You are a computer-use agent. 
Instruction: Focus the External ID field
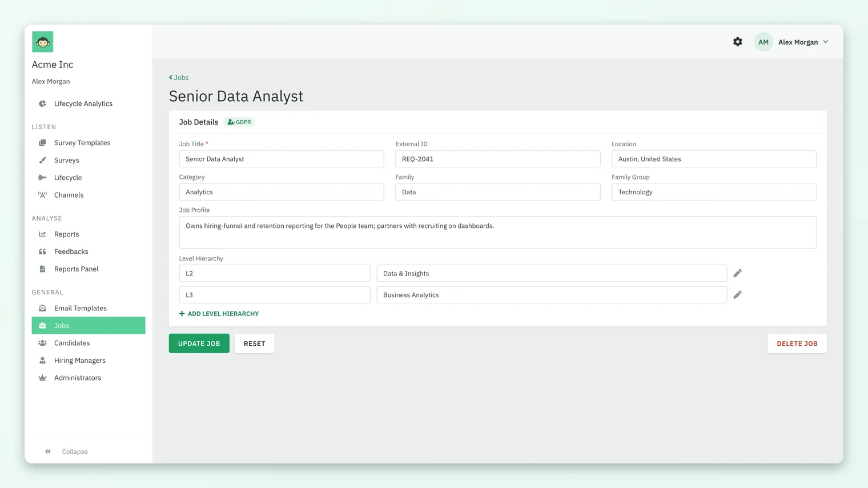tap(498, 159)
